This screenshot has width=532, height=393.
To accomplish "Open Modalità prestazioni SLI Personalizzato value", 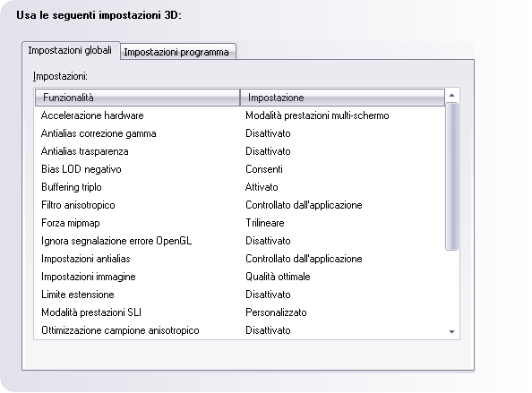I will pos(276,312).
